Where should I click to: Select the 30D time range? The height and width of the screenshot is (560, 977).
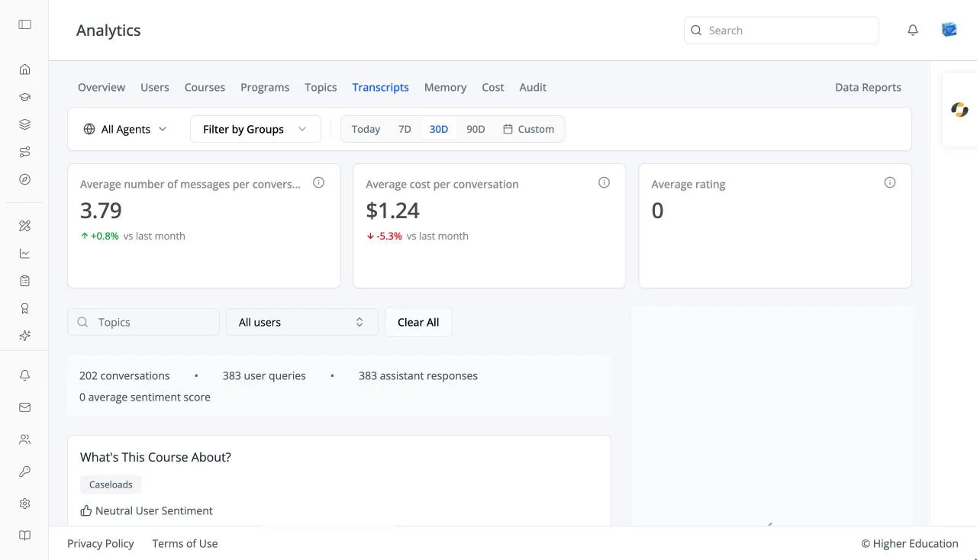click(x=439, y=129)
